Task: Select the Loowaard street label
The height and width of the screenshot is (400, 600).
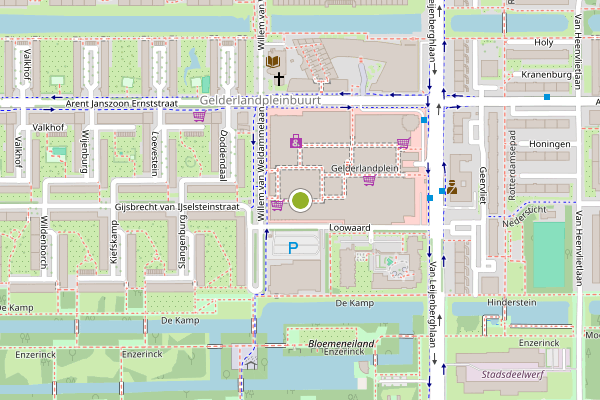Action: coord(350,228)
